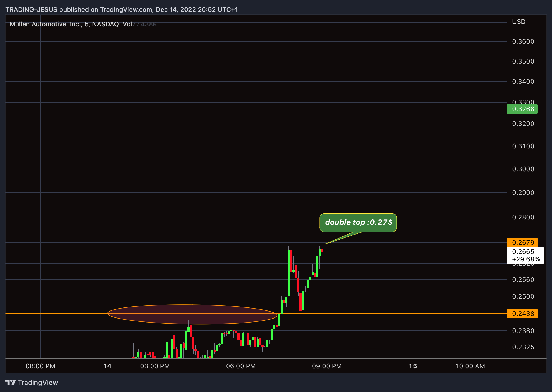Click the 0.3500 price axis label
The width and height of the screenshot is (552, 392).
(523, 61)
